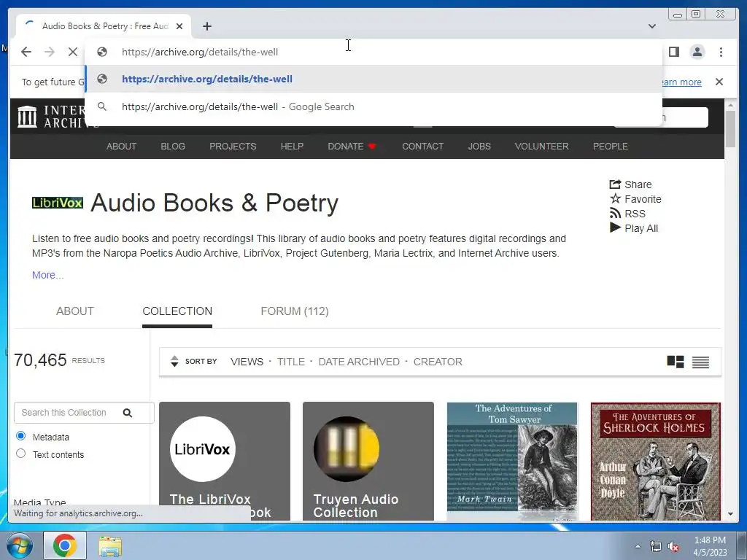
Task: Open the Windows Start button
Action: [19, 545]
